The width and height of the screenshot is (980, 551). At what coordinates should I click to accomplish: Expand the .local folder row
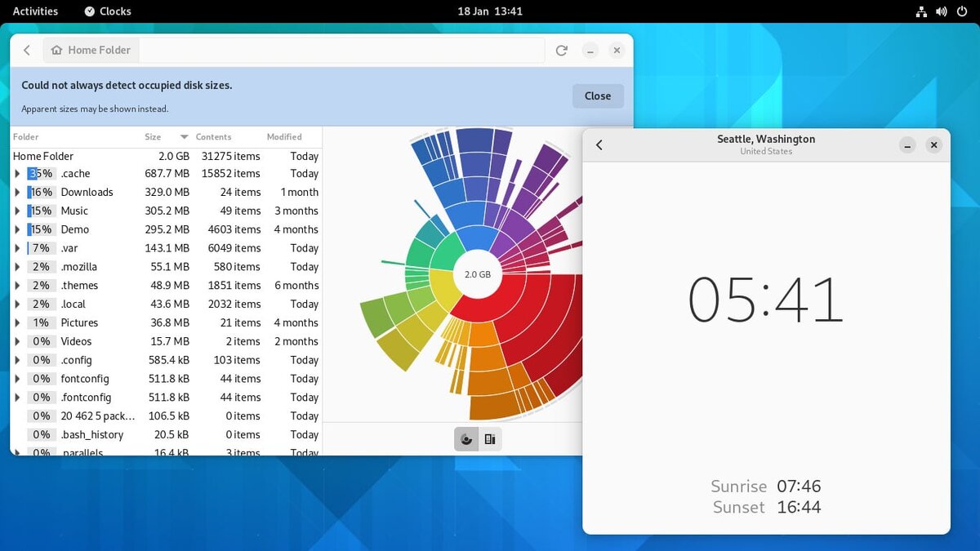[x=17, y=304]
